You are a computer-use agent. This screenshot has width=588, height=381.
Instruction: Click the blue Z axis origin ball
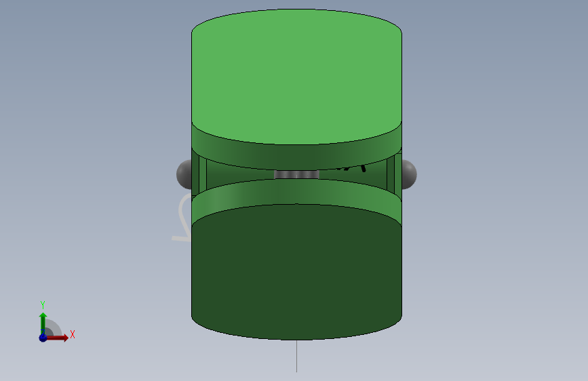click(x=43, y=338)
